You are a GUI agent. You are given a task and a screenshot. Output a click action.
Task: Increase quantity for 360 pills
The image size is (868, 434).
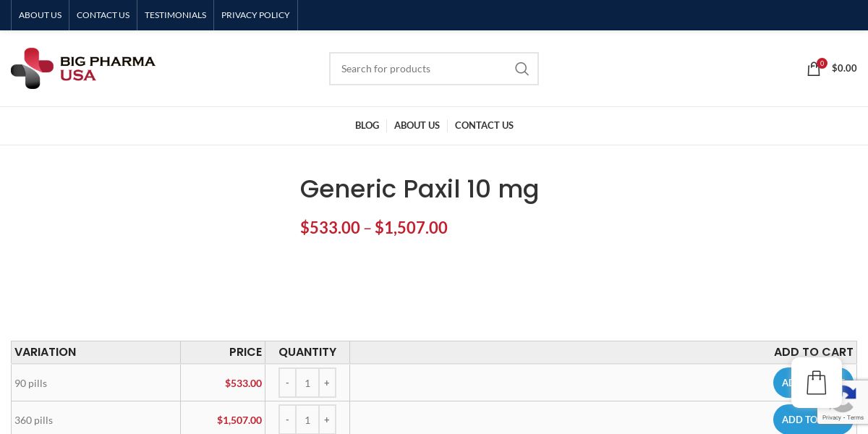[327, 420]
